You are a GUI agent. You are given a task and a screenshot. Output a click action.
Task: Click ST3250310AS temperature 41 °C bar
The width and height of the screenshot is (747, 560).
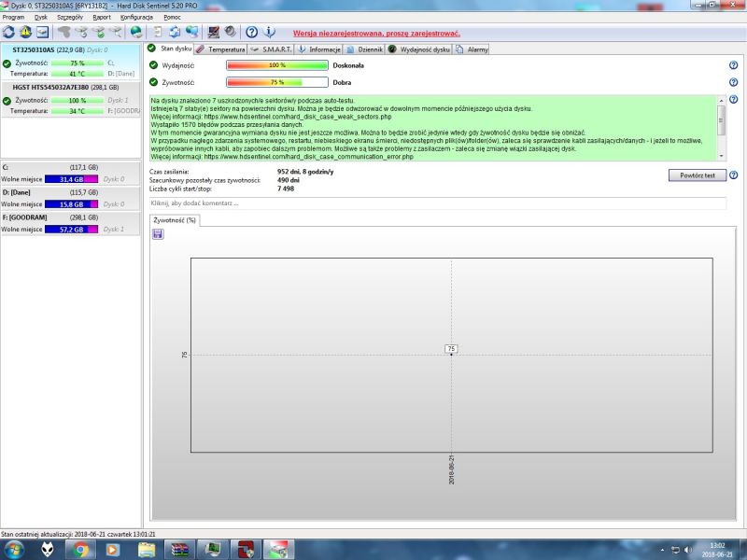pyautogui.click(x=78, y=74)
